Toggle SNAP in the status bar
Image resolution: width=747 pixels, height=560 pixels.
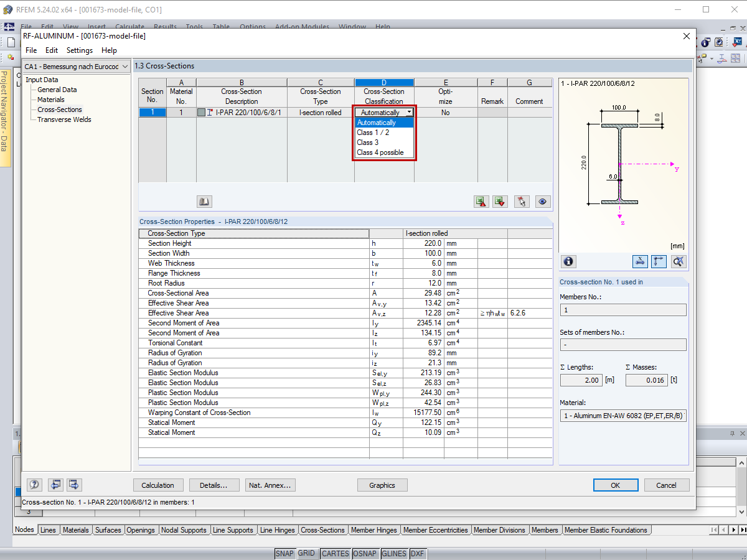coord(284,554)
